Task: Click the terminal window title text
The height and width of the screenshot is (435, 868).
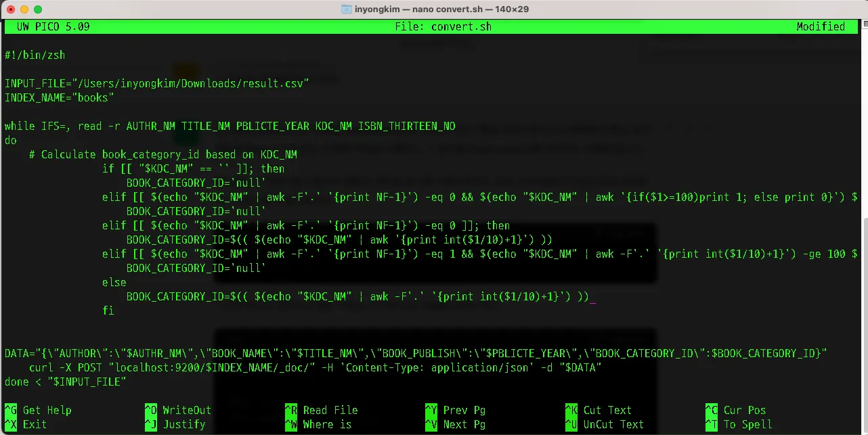Action: [442, 9]
